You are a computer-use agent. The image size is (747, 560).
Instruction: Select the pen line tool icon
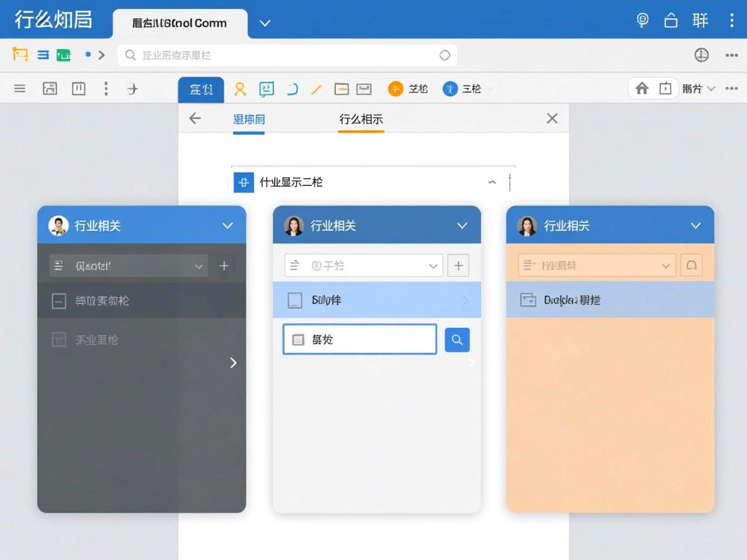316,89
